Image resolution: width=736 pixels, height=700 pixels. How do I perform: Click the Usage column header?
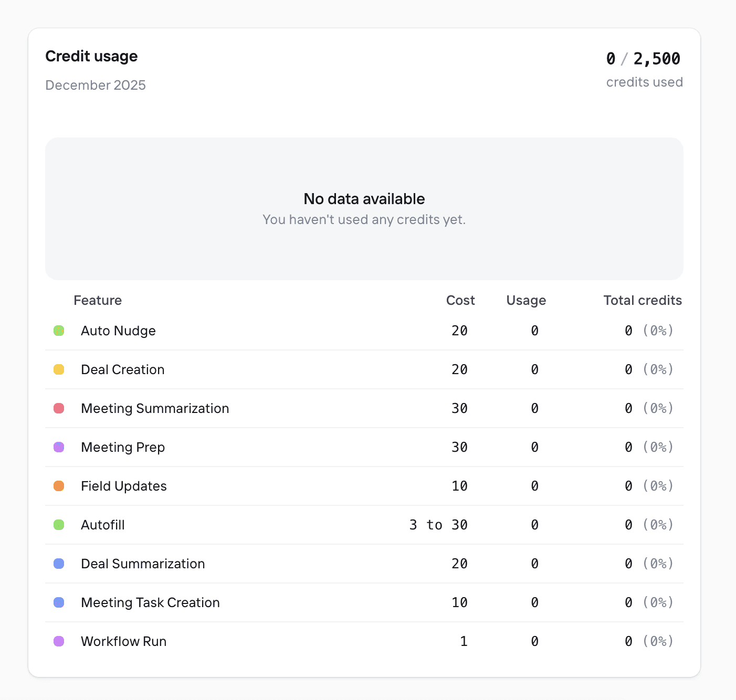point(526,300)
